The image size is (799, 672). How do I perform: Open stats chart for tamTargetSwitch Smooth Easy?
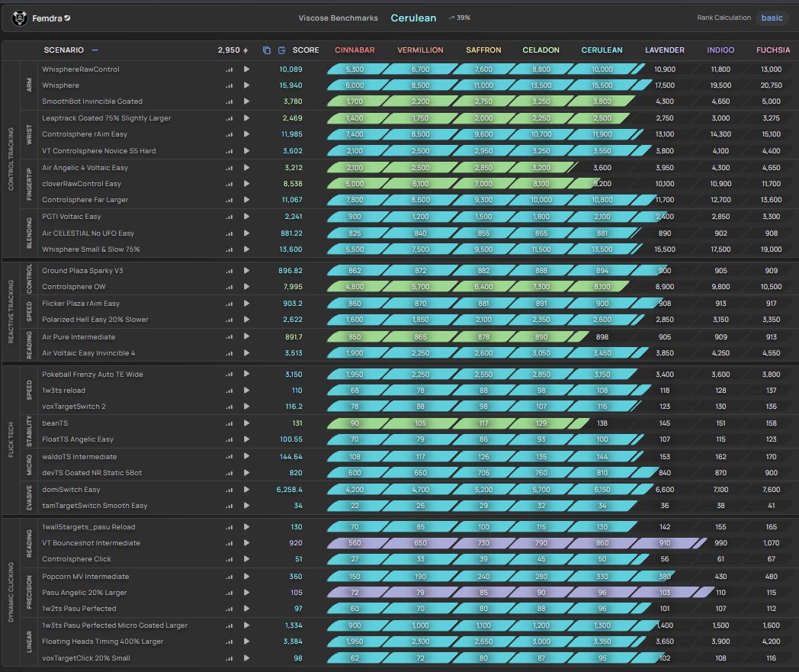click(229, 506)
